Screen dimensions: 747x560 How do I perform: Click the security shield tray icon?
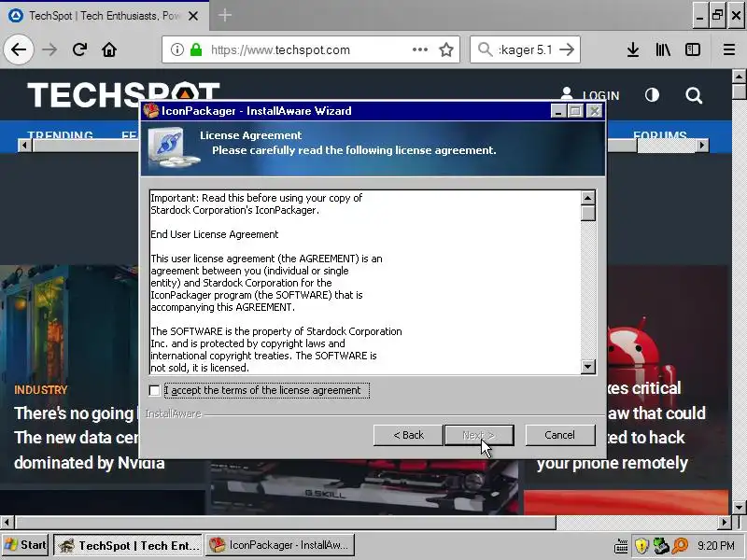[641, 546]
